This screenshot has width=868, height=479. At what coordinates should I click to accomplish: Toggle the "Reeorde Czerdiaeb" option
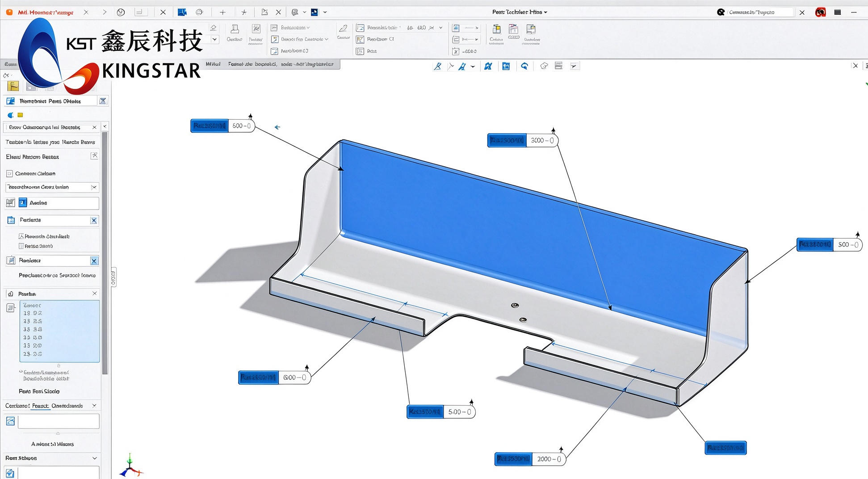(21, 236)
